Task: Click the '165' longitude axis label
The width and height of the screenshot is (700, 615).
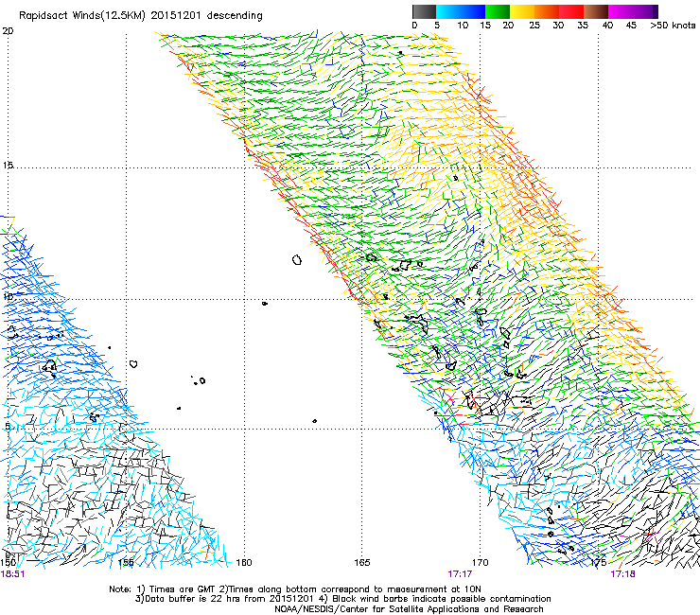Action: [362, 563]
